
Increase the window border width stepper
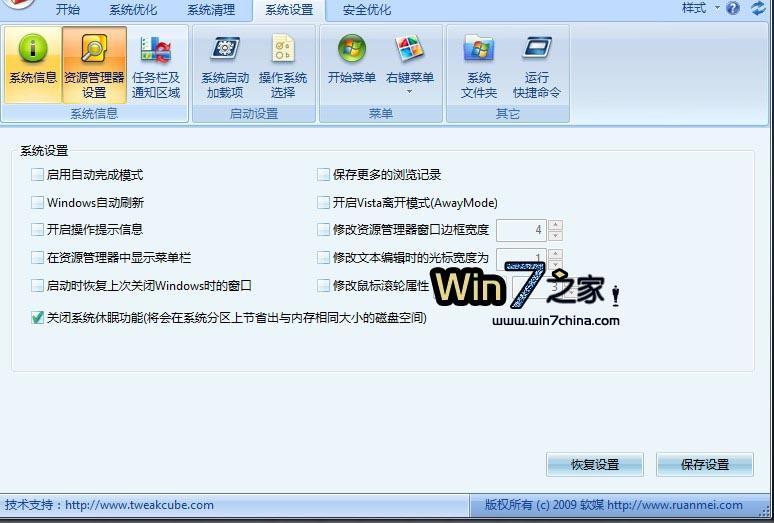pyautogui.click(x=555, y=224)
